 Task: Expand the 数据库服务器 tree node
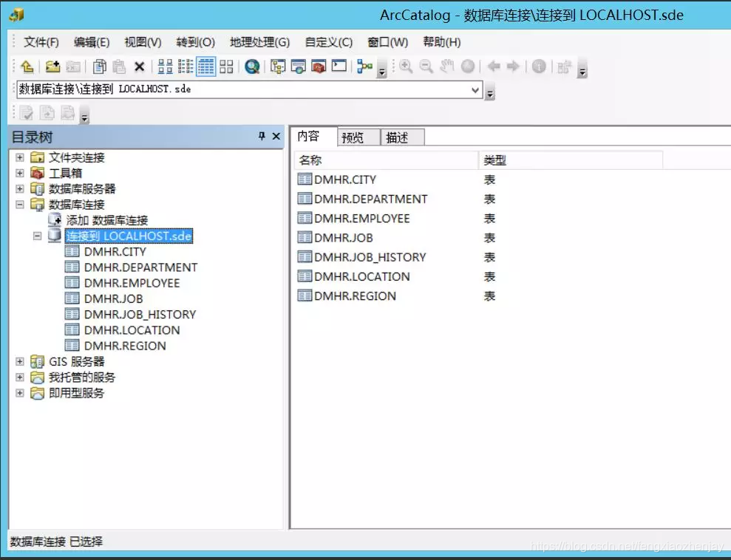tap(19, 188)
